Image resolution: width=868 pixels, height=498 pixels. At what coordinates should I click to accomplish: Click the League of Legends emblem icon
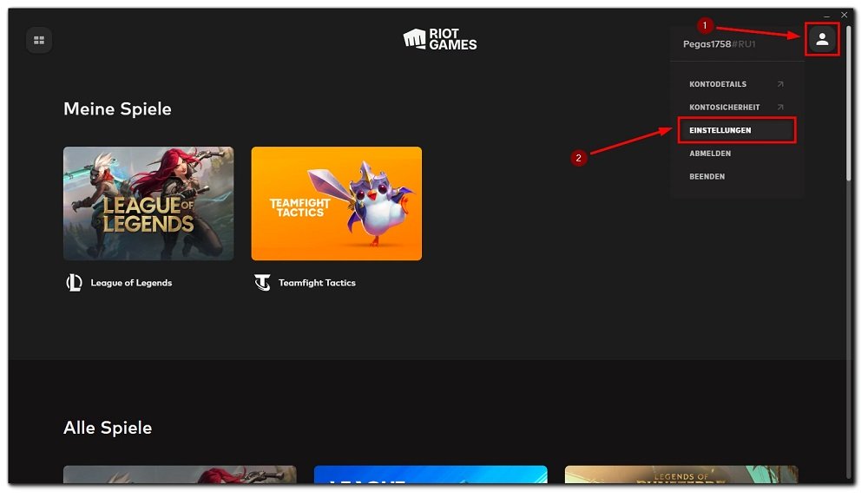pos(75,283)
